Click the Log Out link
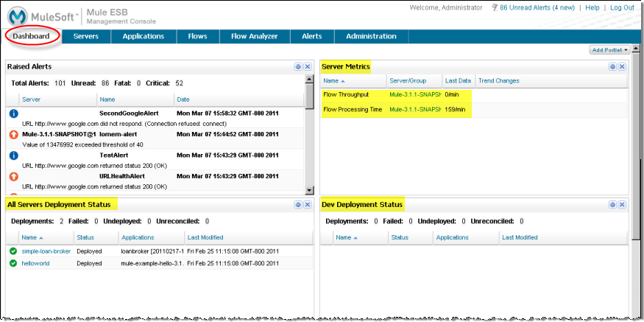Image resolution: width=644 pixels, height=322 pixels. pyautogui.click(x=622, y=7)
